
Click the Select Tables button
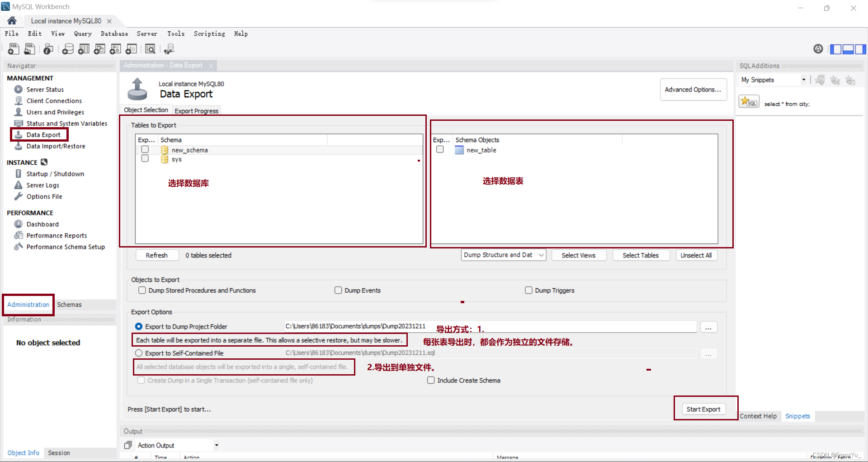point(641,255)
